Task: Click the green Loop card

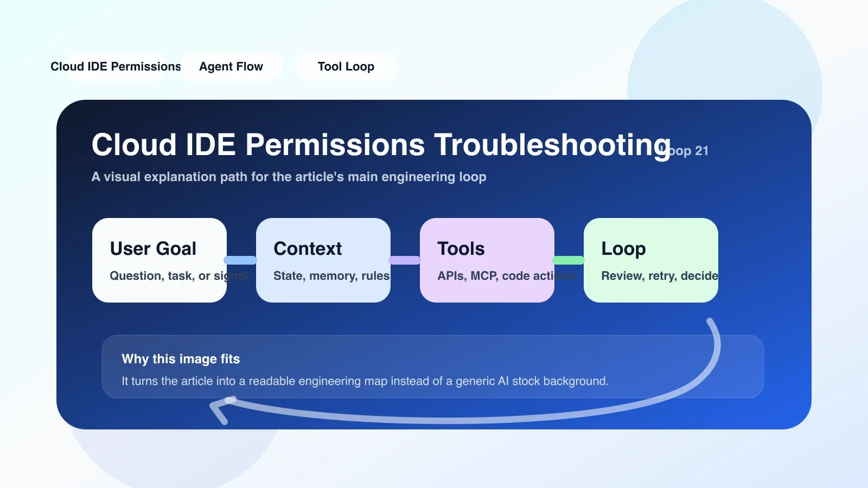Action: 651,260
